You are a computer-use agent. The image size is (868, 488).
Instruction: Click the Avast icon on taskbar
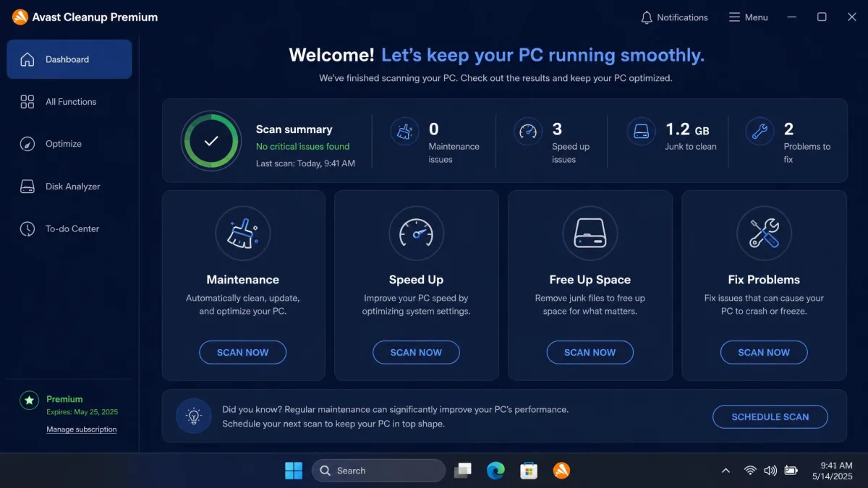(x=561, y=471)
